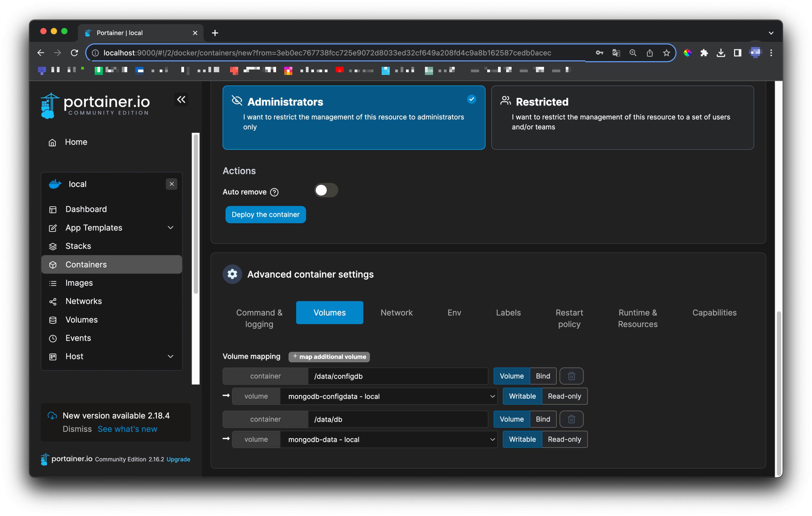Open the See what's new link

point(127,429)
